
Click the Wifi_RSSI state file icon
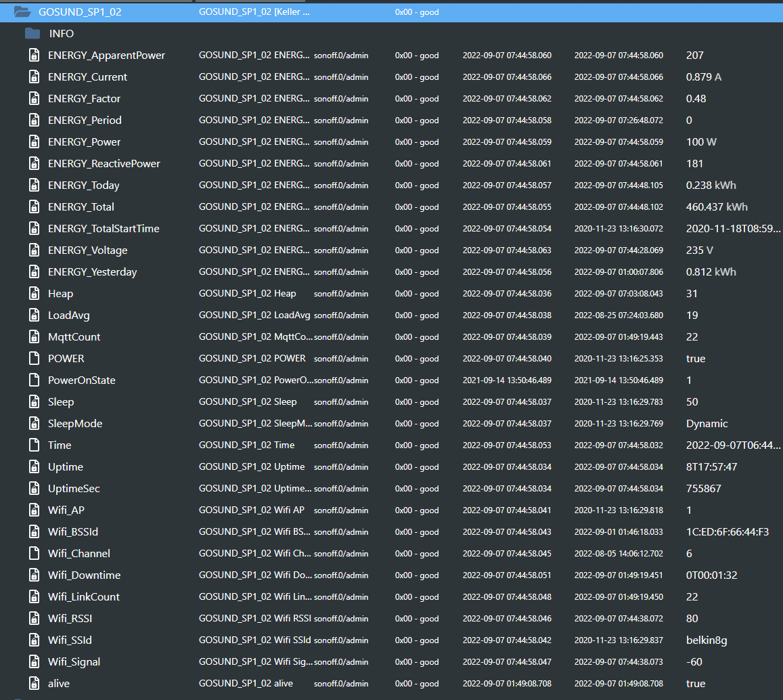tap(34, 618)
